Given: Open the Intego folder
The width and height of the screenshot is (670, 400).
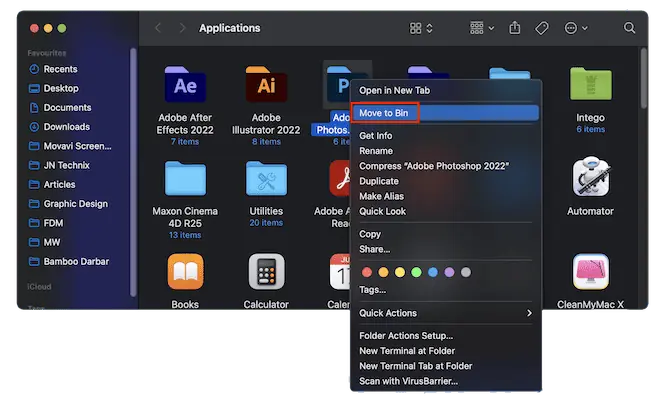Looking at the screenshot, I should click(590, 88).
